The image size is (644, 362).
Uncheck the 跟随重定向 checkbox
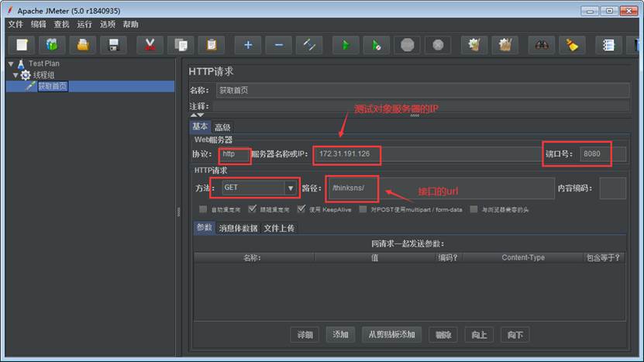tap(252, 209)
